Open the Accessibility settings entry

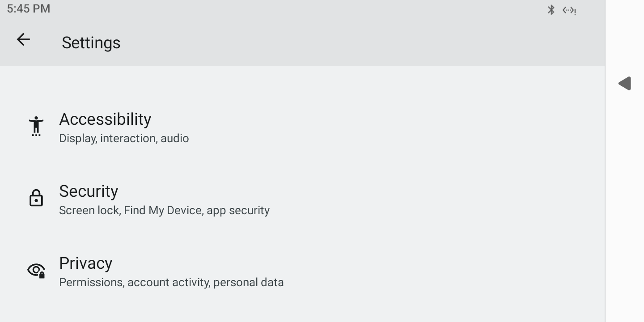pos(302,127)
